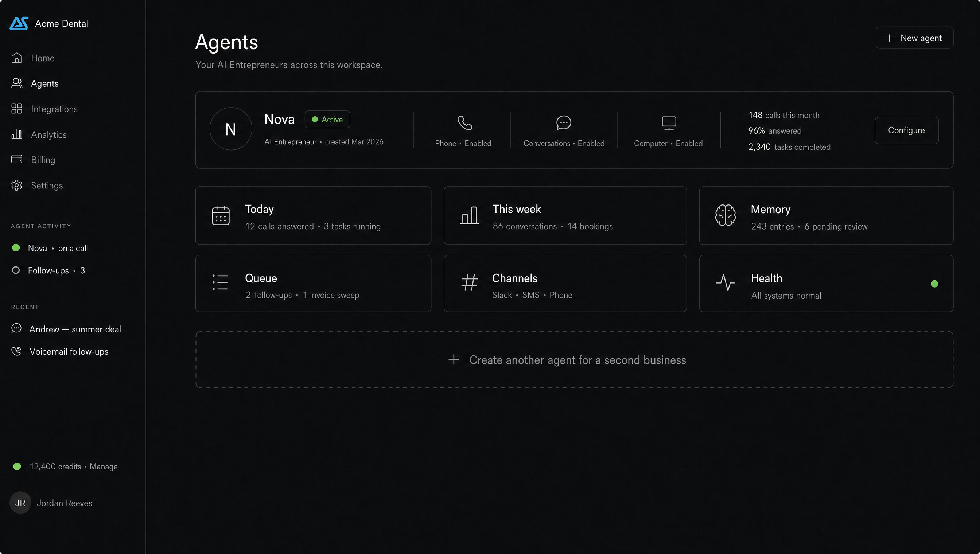Open Voicemail follow-ups recent item

pyautogui.click(x=60, y=352)
